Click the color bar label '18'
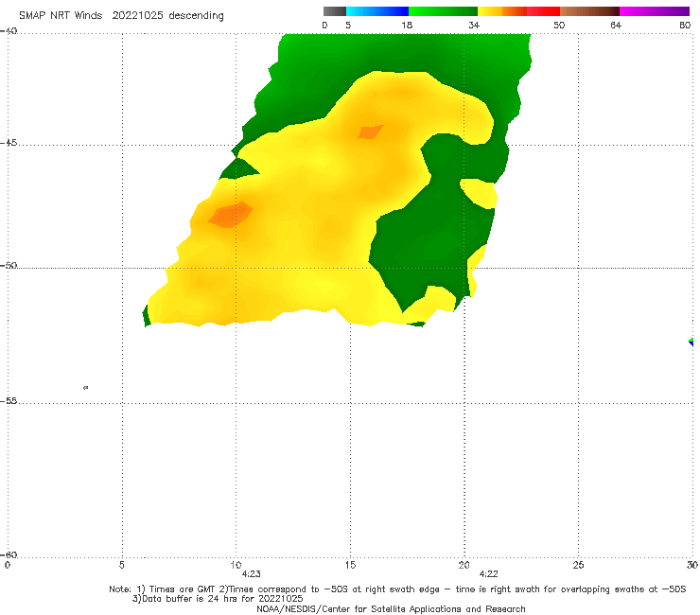This screenshot has height=615, width=700. coord(407,25)
